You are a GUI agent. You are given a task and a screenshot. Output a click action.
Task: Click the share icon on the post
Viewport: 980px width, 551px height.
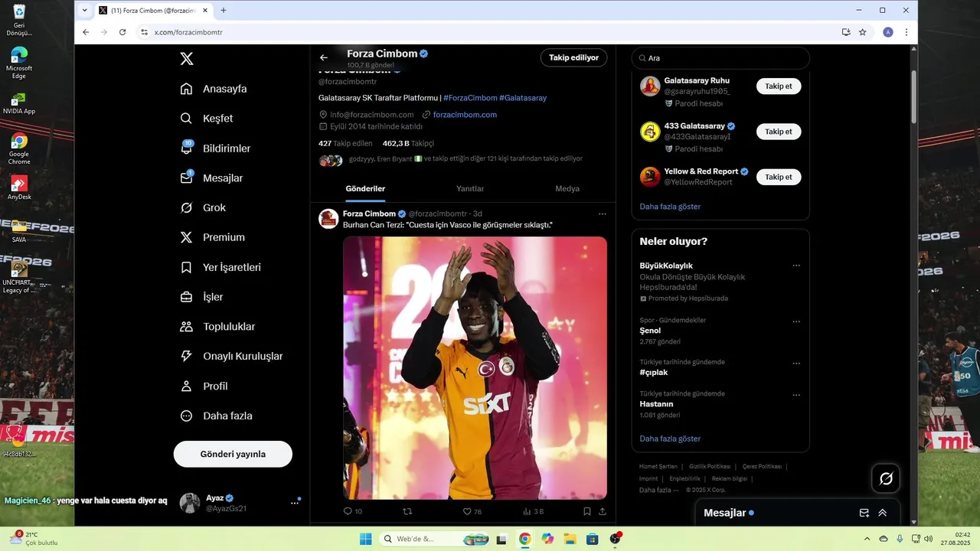pyautogui.click(x=603, y=511)
